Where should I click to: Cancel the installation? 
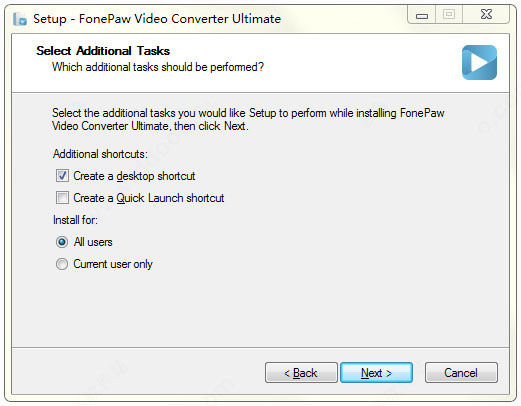pos(461,372)
